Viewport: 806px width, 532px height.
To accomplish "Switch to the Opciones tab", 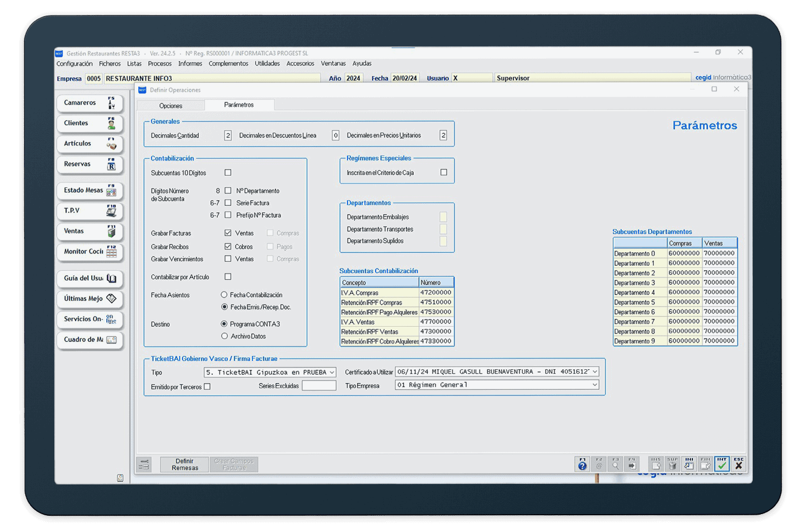I will pyautogui.click(x=171, y=106).
